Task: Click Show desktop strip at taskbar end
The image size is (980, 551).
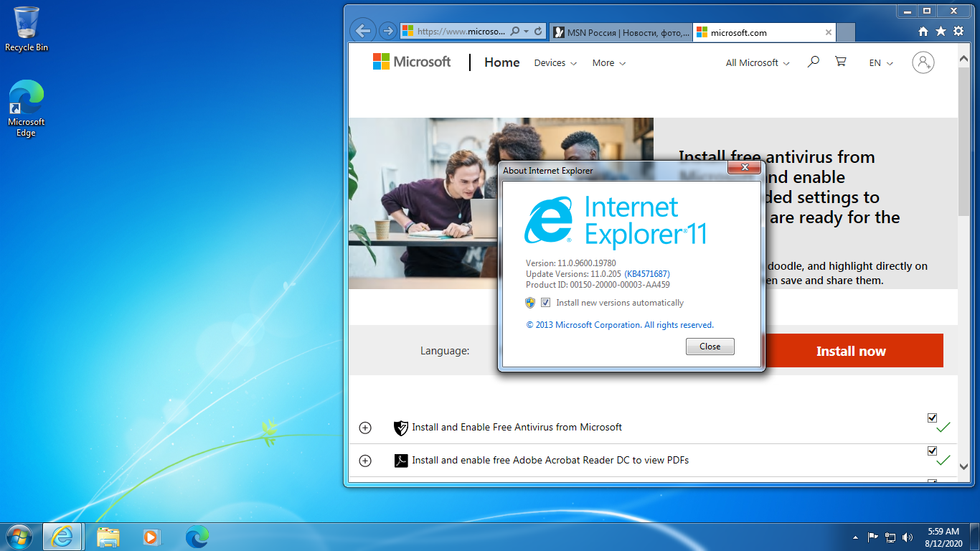Action: (974, 537)
